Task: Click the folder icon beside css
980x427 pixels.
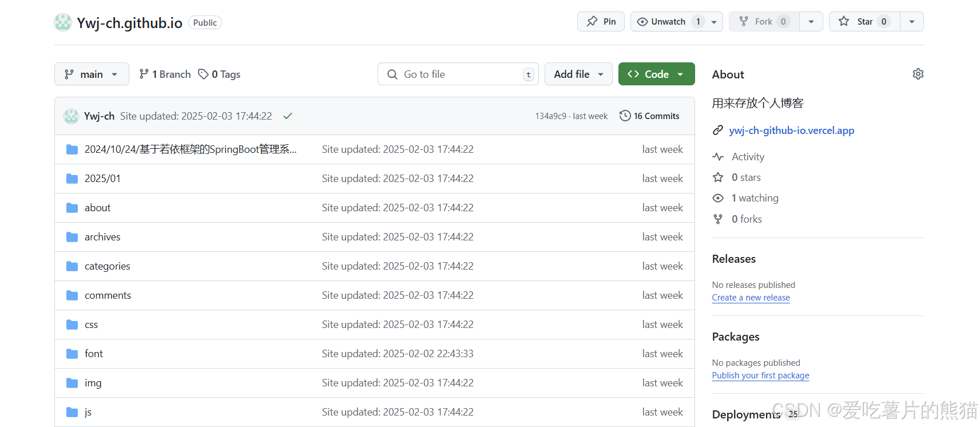Action: [72, 325]
